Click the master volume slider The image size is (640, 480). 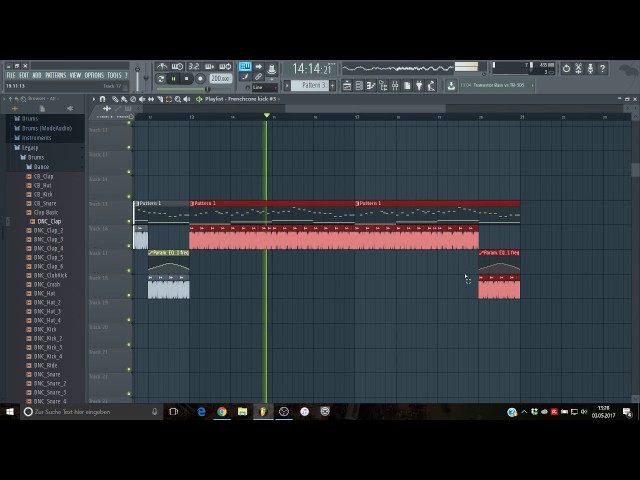coord(138,78)
